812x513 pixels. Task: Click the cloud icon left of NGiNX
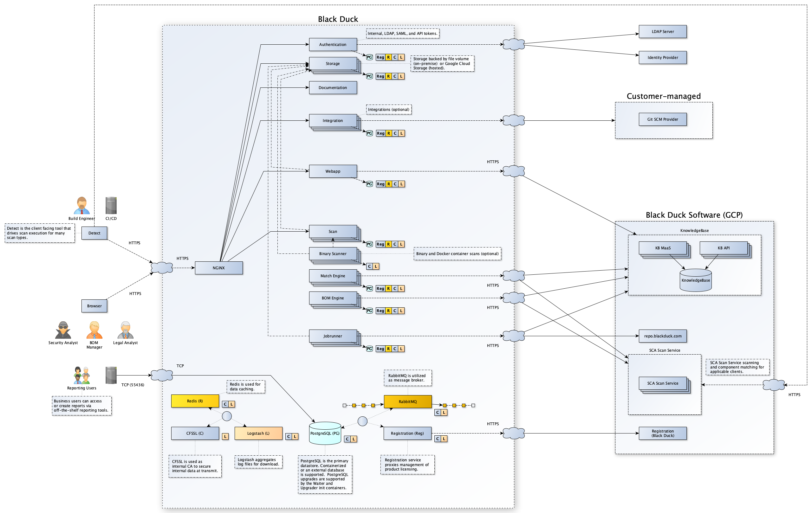(162, 268)
